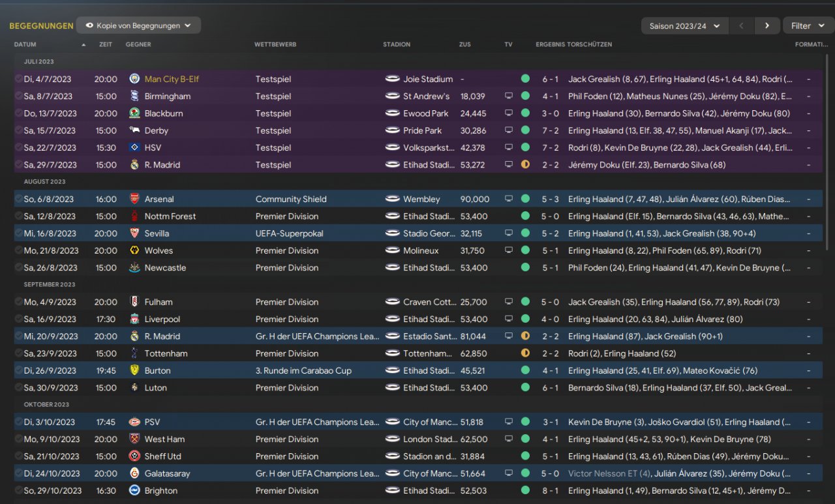Click the TV icon on the Sevilla row

click(509, 233)
